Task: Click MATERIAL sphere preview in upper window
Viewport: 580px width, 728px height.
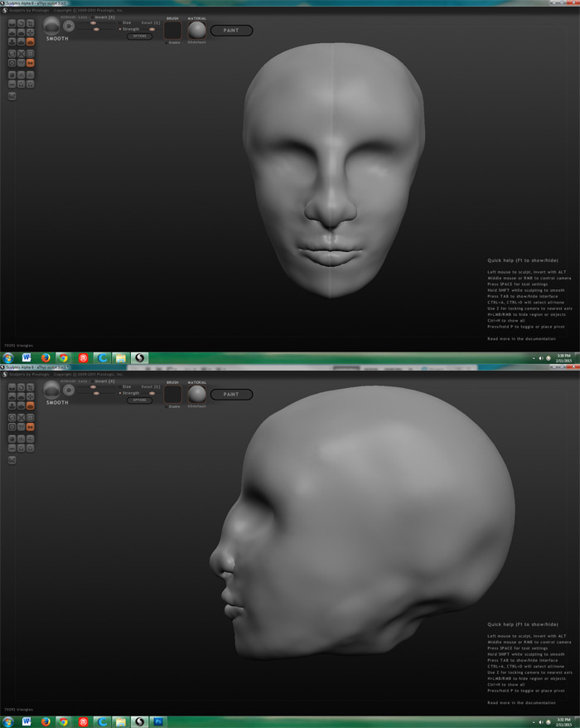Action: (196, 30)
